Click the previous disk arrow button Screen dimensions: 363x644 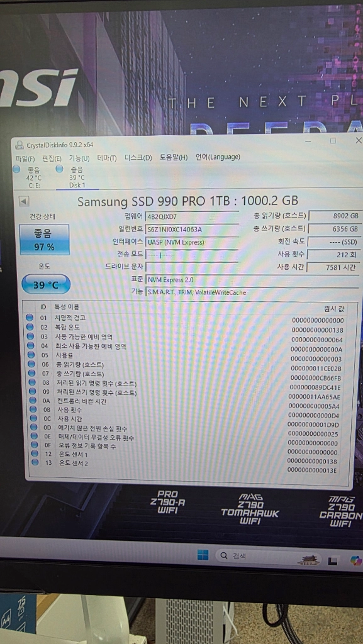(25, 202)
